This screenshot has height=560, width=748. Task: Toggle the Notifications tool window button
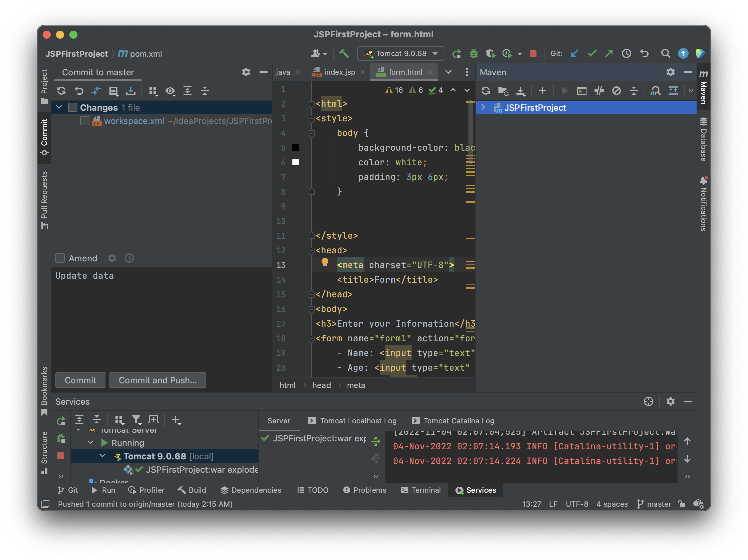click(703, 204)
